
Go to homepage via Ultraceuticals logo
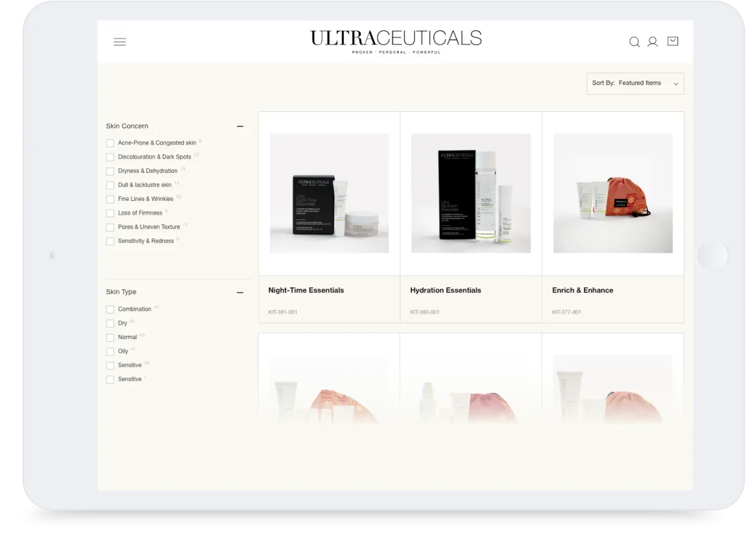pyautogui.click(x=396, y=41)
